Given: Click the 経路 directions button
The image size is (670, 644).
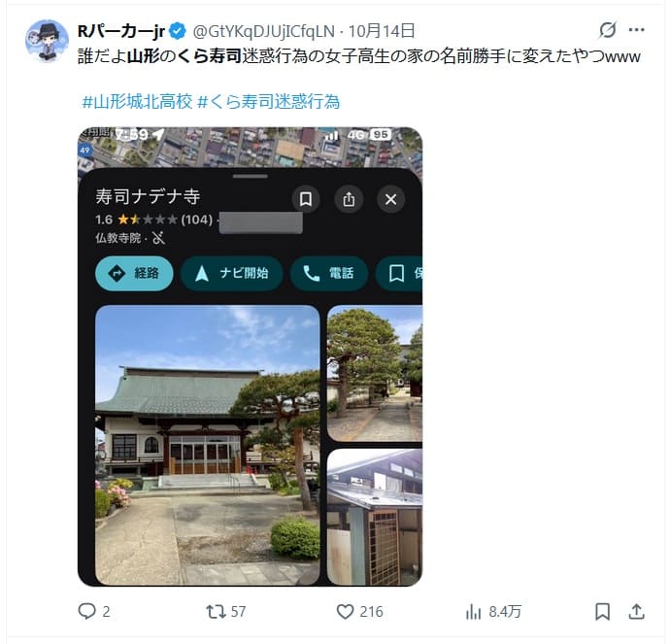Looking at the screenshot, I should point(134,274).
